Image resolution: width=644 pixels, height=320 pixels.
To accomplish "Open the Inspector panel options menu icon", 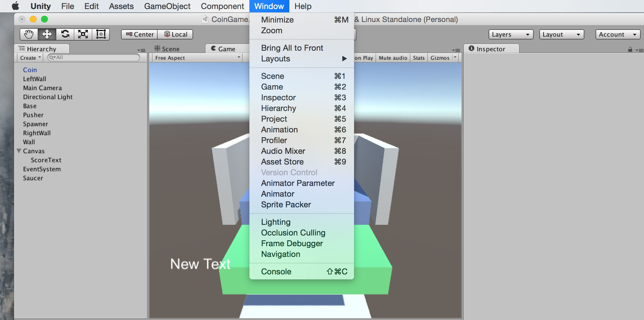I will pyautogui.click(x=639, y=50).
